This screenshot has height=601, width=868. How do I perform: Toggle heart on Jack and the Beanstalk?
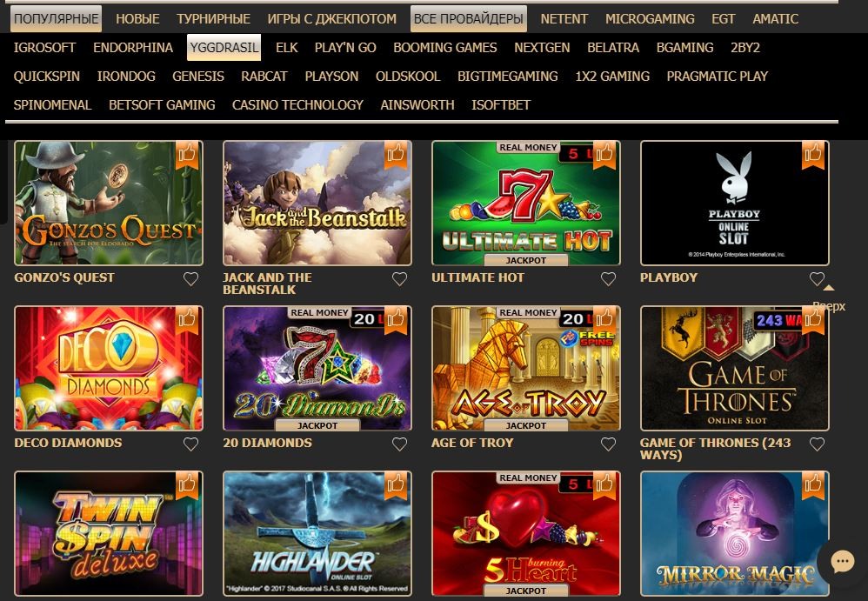(399, 279)
